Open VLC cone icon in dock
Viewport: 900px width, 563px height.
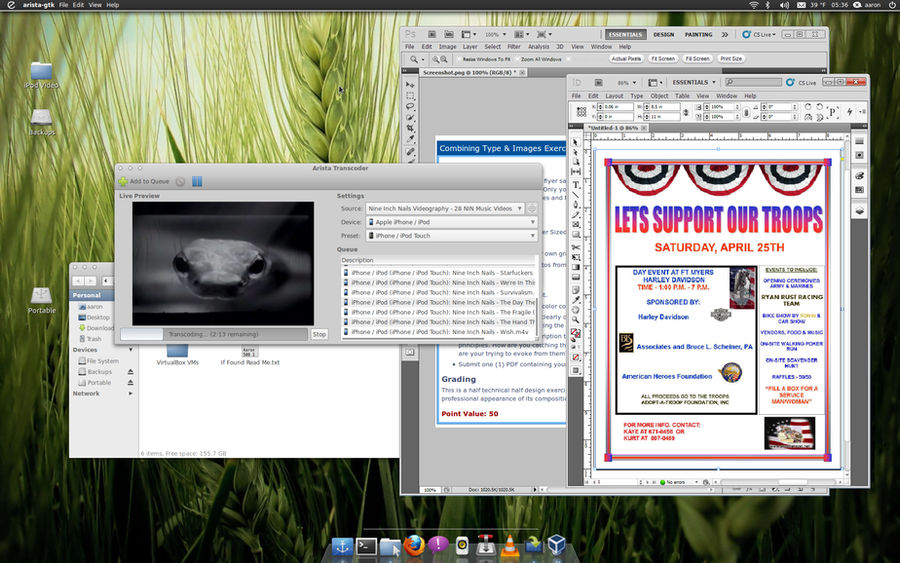coord(509,545)
